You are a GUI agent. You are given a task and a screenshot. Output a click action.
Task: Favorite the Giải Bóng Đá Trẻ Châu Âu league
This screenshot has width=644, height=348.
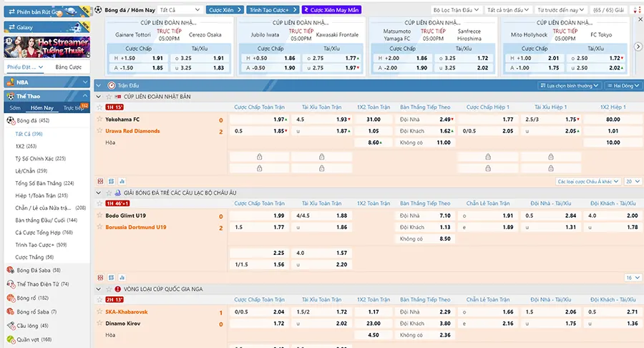pyautogui.click(x=109, y=193)
